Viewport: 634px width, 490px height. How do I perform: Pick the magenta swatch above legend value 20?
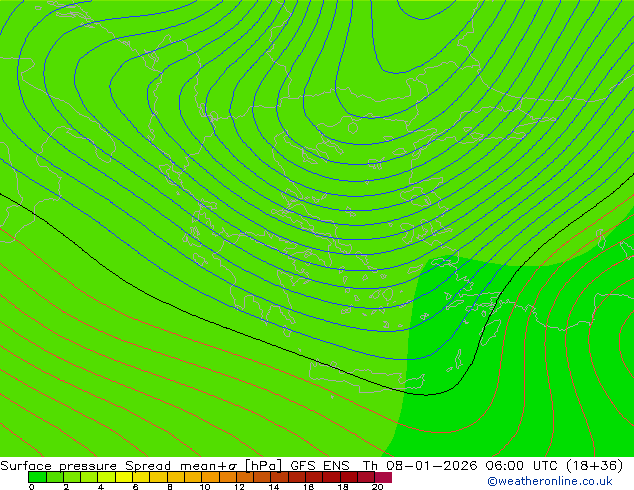[x=383, y=477]
